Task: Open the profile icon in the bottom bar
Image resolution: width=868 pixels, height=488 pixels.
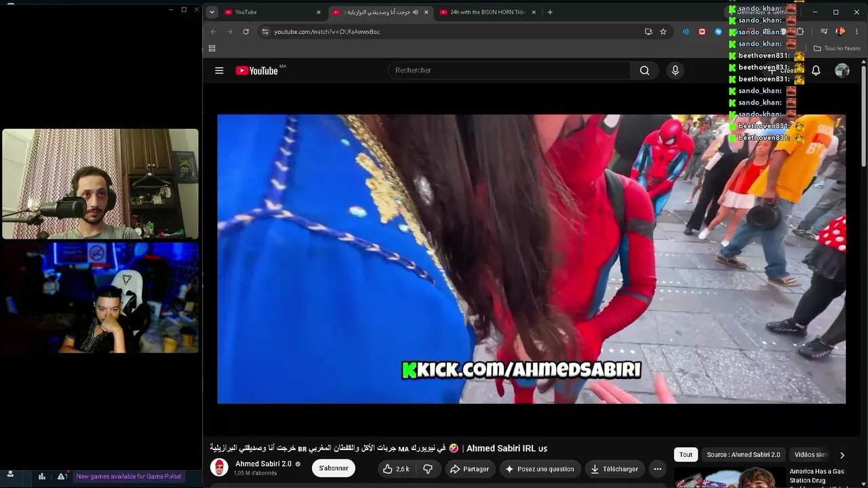Action: point(10,475)
